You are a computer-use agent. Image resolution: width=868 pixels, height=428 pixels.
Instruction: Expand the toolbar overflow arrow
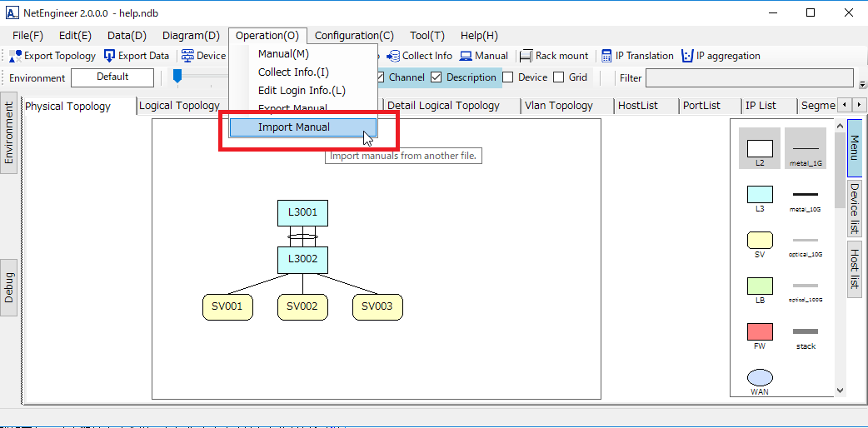coord(862,84)
